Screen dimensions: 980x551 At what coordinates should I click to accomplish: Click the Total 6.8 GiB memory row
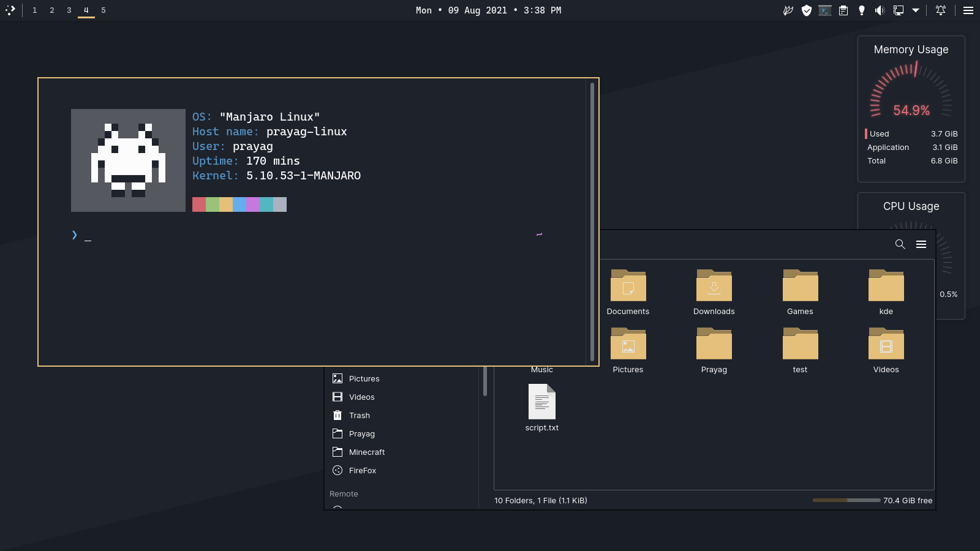point(911,160)
